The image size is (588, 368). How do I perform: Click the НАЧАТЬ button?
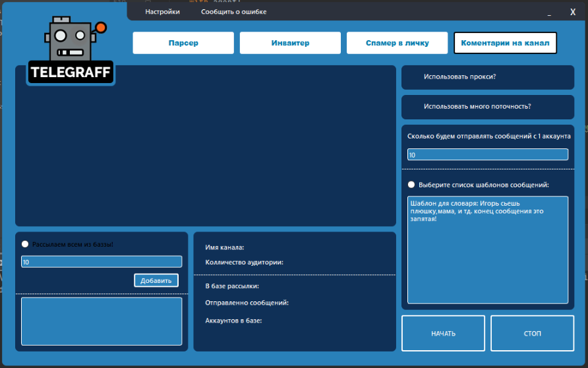coord(443,333)
